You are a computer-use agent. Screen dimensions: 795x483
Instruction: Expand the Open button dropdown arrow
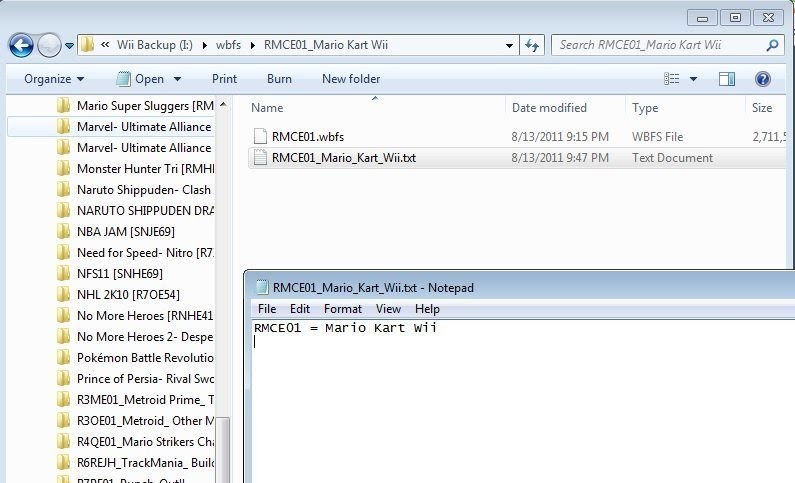pos(177,79)
